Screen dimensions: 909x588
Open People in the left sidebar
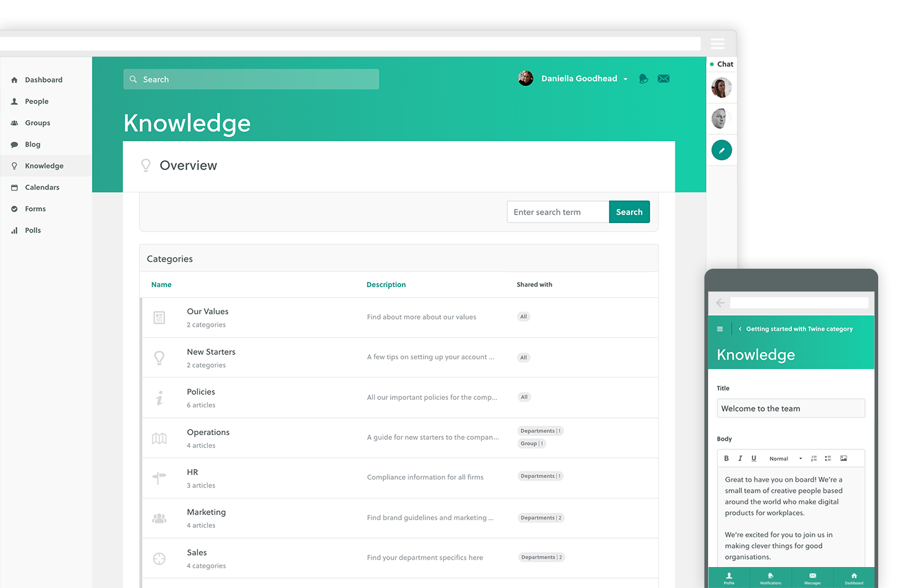coord(36,102)
